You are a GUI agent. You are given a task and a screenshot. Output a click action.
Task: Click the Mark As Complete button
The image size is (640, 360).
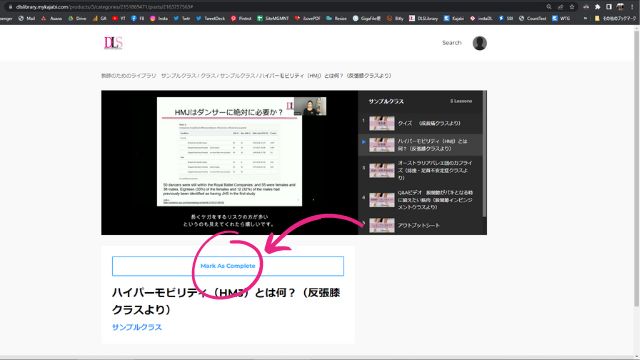click(x=228, y=266)
